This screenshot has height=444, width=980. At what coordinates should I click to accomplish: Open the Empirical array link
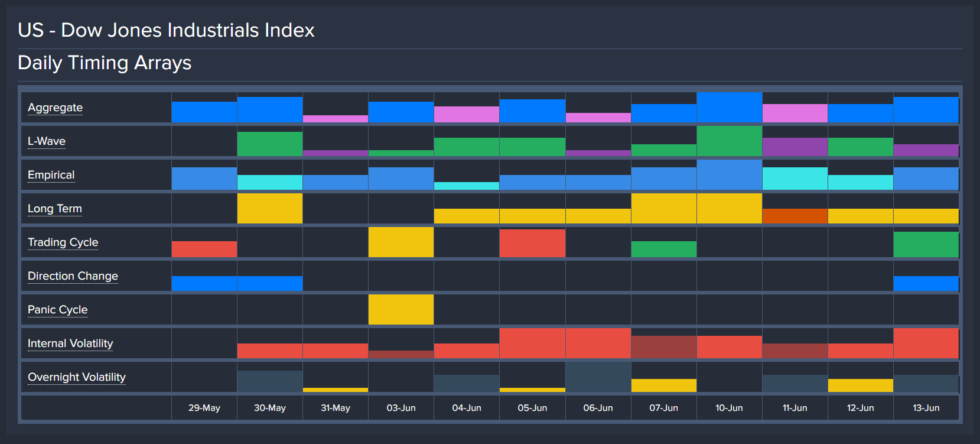click(x=51, y=175)
